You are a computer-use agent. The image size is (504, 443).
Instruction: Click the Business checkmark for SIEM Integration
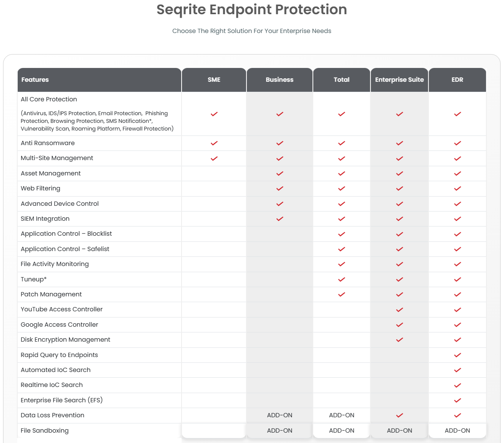[280, 219]
